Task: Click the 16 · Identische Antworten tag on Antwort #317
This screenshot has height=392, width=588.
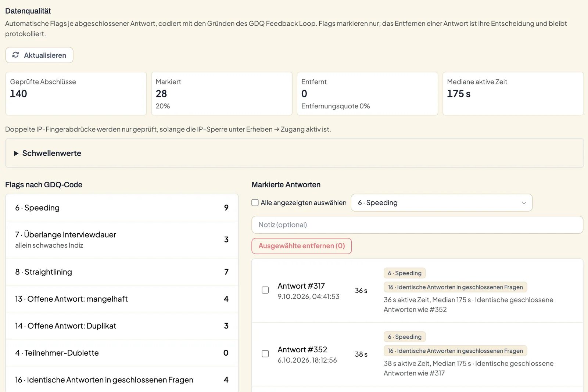Action: tap(455, 287)
